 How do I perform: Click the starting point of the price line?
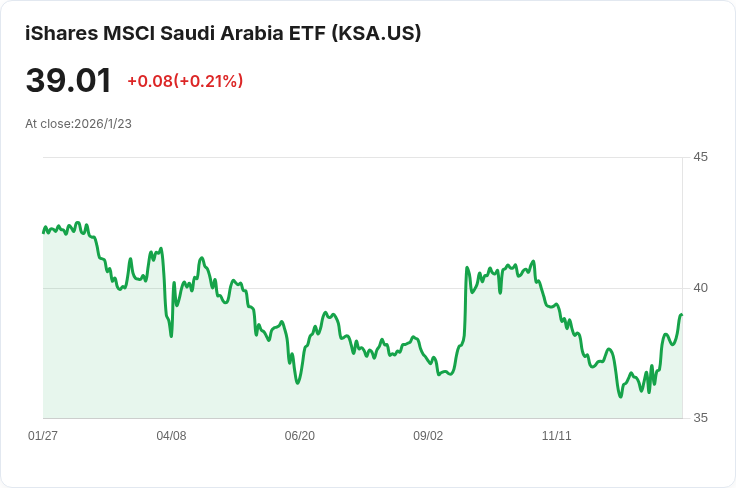44,232
